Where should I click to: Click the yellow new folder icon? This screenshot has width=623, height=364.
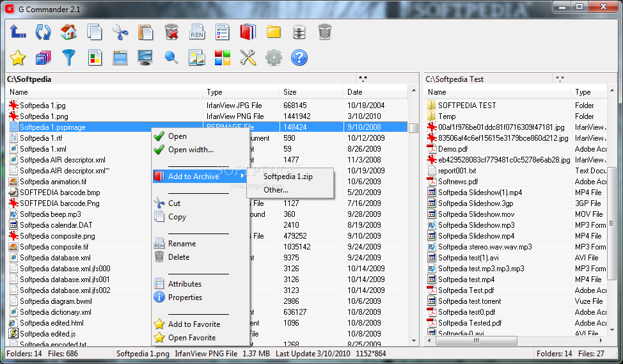(x=274, y=32)
